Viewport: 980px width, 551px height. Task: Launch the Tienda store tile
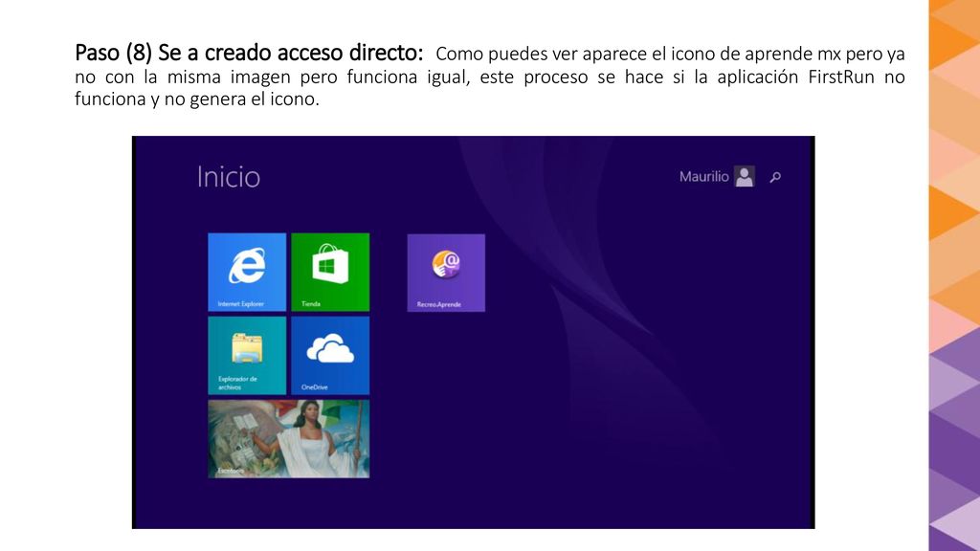(x=330, y=273)
